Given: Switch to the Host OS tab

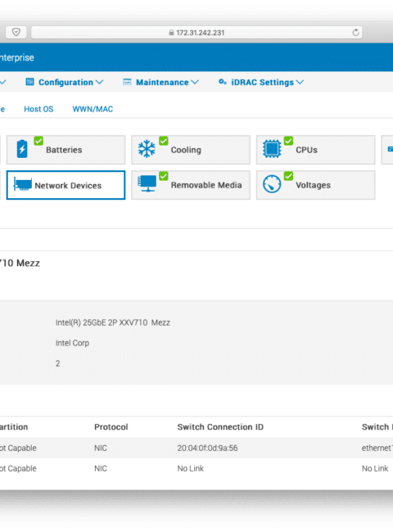Looking at the screenshot, I should pos(38,109).
